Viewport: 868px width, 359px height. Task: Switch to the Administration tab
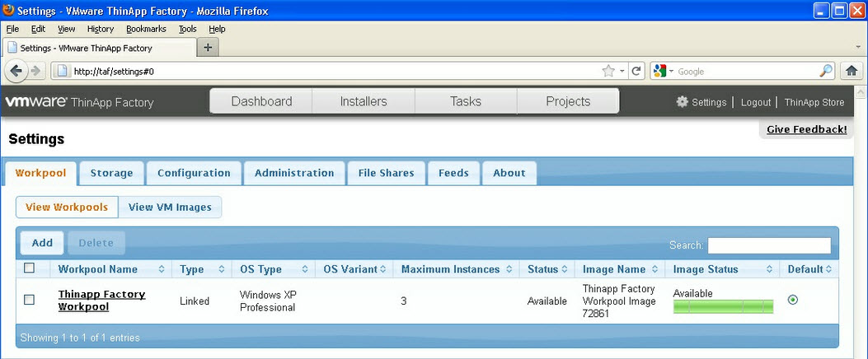point(294,173)
